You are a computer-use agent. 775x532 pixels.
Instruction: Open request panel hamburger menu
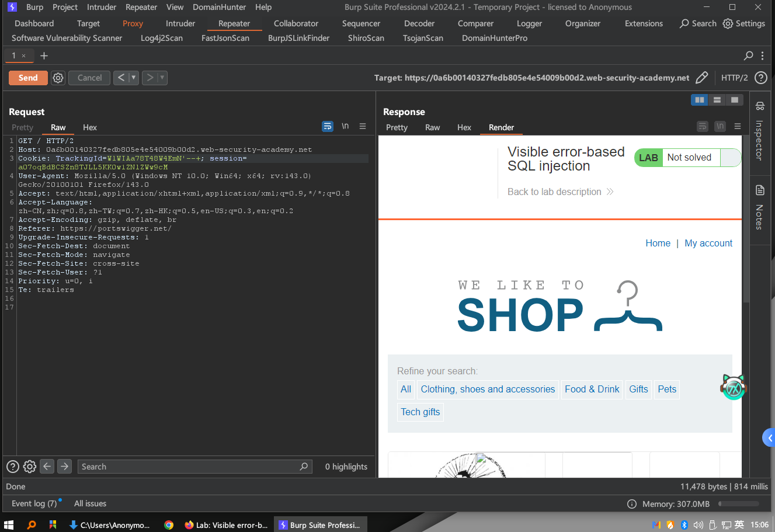(x=363, y=126)
